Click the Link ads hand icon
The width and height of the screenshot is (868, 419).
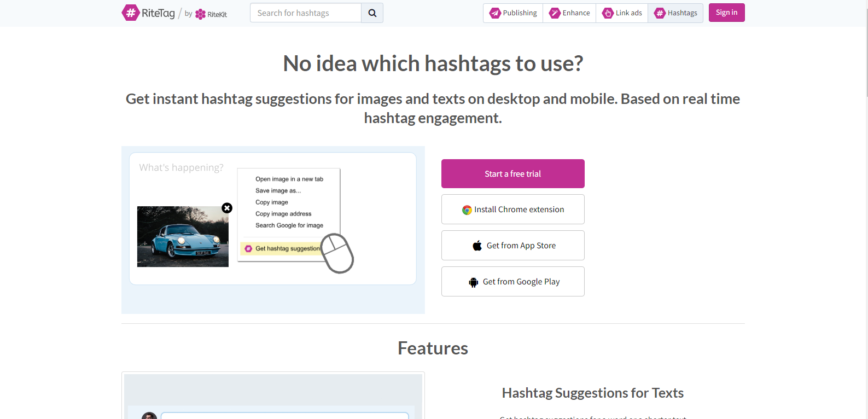click(x=608, y=13)
